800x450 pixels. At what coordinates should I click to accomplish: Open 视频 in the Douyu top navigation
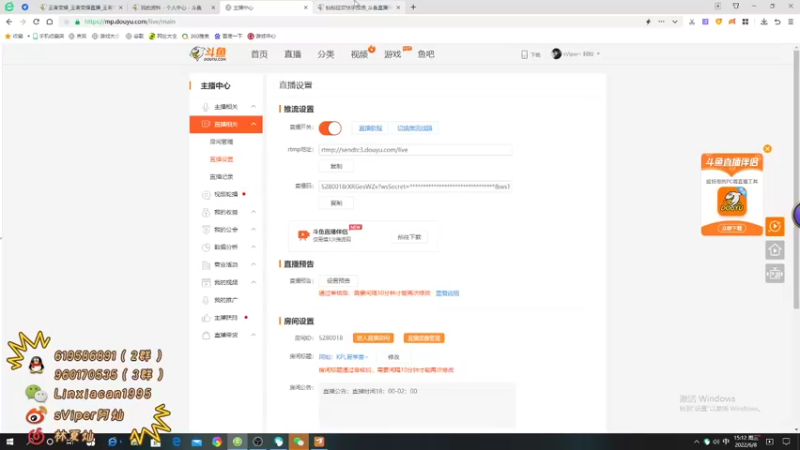(359, 54)
